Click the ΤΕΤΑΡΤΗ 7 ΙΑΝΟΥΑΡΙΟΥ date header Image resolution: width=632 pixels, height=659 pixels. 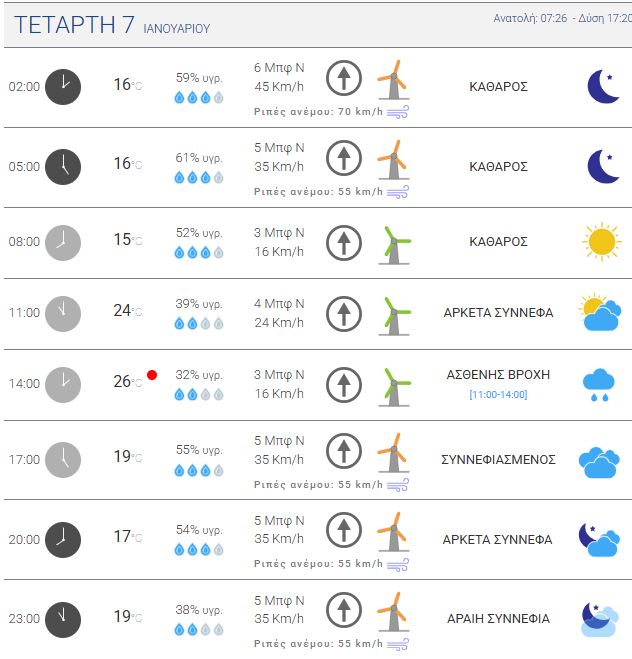[x=112, y=26]
